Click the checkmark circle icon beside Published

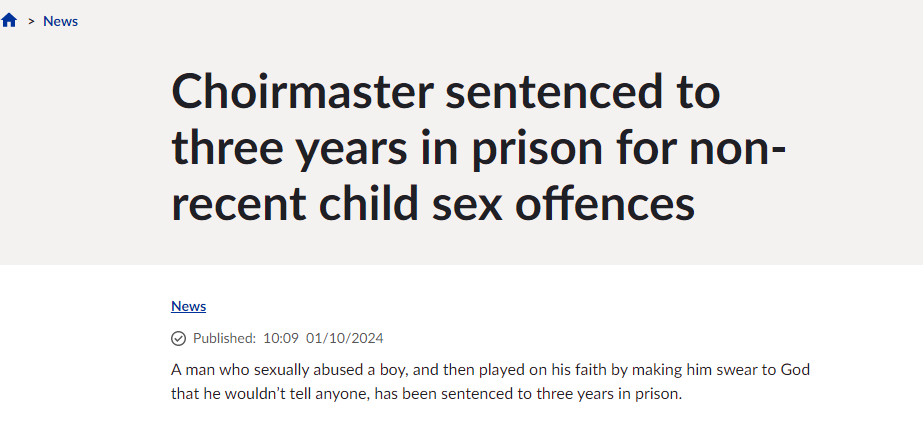tap(179, 338)
